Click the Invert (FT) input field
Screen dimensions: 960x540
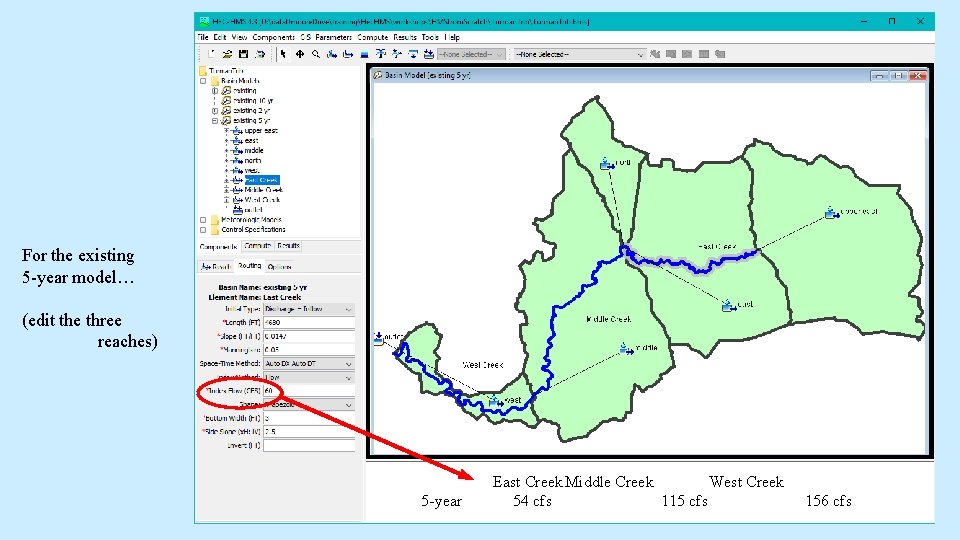pos(309,446)
